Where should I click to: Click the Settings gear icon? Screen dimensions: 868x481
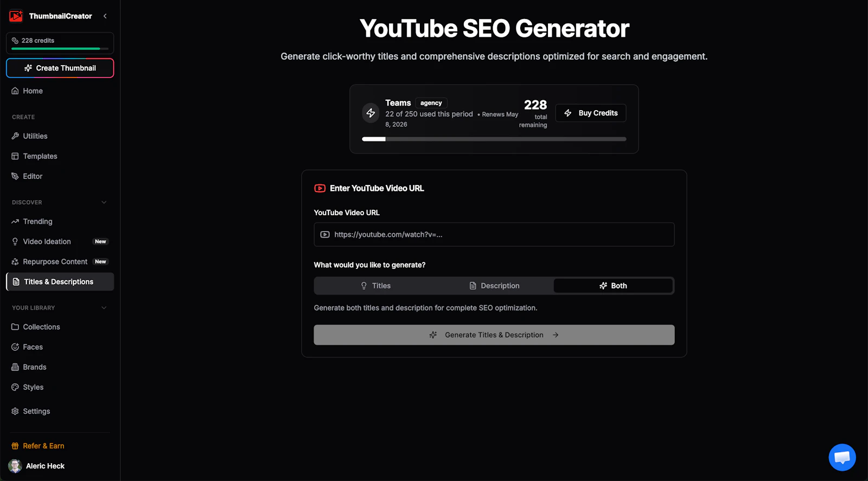point(15,411)
